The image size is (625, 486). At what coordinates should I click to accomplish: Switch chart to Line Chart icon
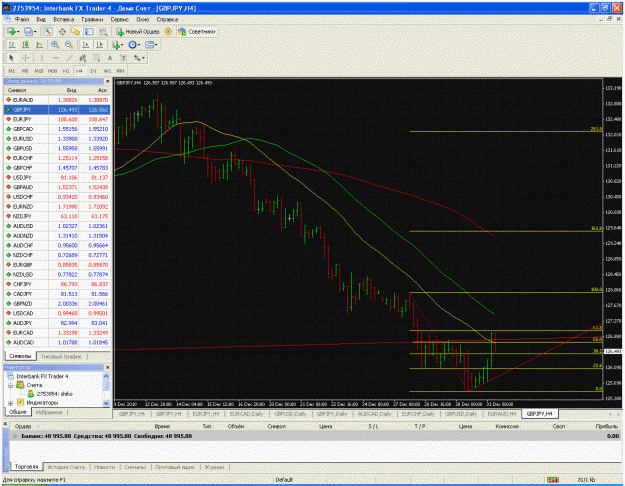tap(39, 45)
